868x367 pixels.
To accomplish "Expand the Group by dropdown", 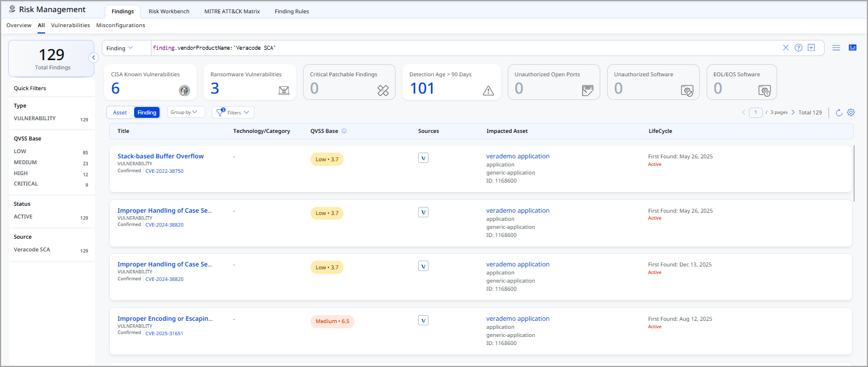I will (x=186, y=113).
